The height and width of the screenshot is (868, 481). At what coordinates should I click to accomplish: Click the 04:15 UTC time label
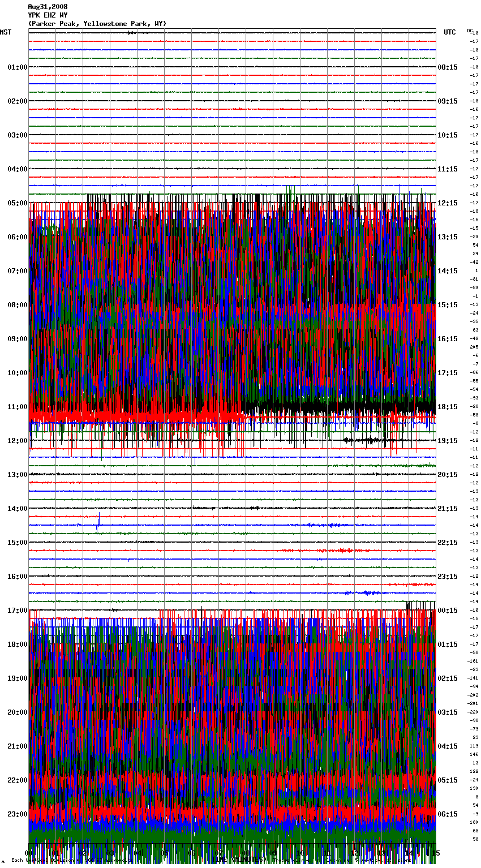(448, 746)
